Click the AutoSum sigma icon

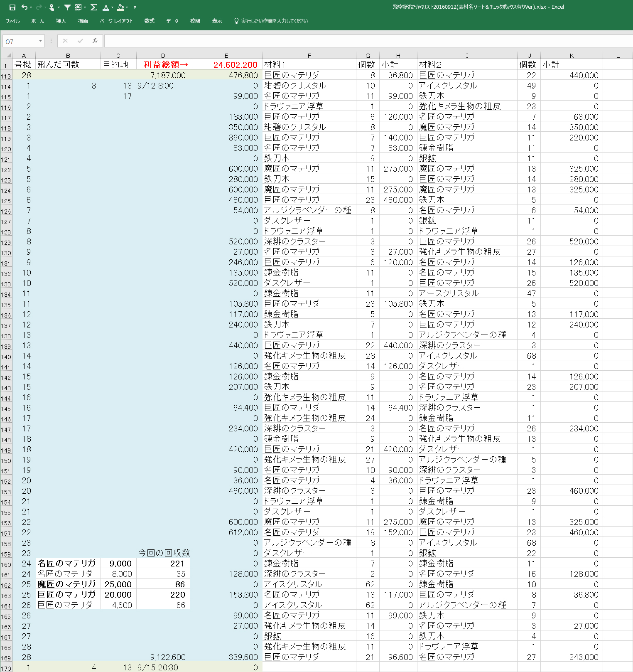[93, 7]
